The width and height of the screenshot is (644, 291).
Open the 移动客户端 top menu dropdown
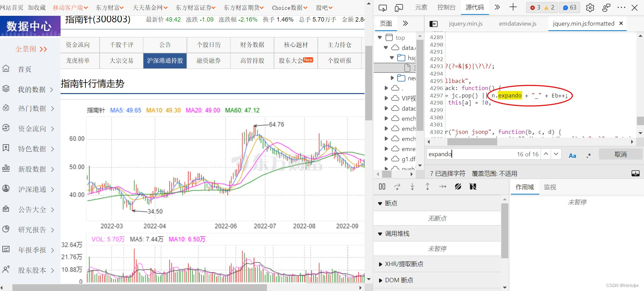coord(70,7)
